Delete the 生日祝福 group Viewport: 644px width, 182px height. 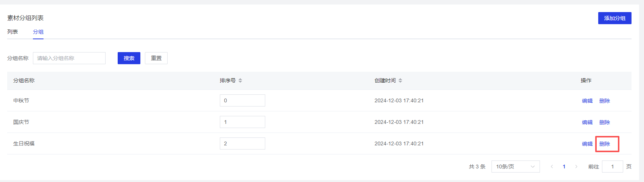pos(605,144)
